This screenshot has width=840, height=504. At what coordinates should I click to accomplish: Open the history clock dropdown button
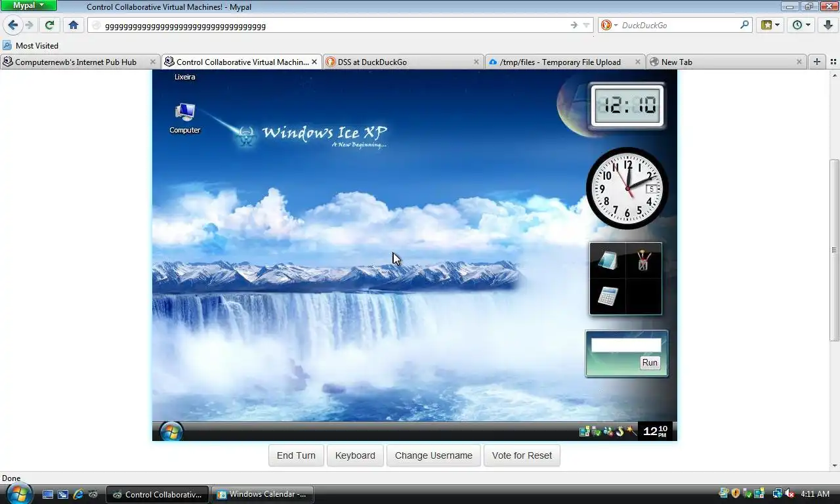point(801,25)
